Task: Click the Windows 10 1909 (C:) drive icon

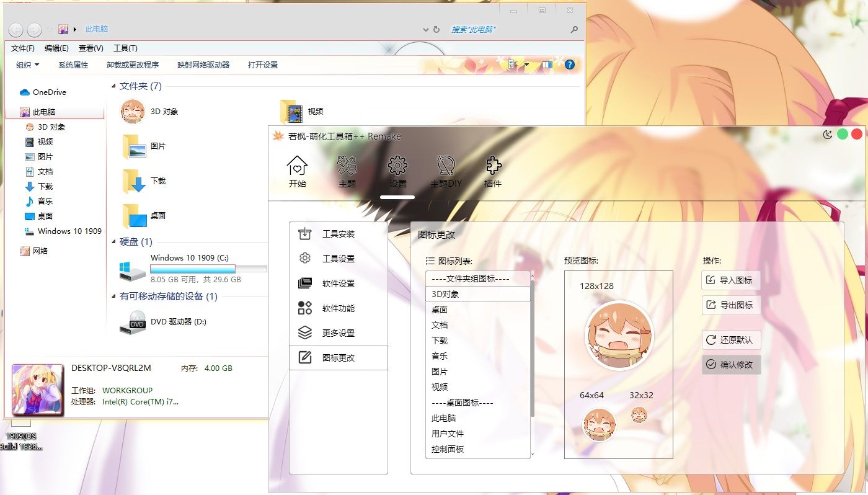Action: pyautogui.click(x=133, y=270)
